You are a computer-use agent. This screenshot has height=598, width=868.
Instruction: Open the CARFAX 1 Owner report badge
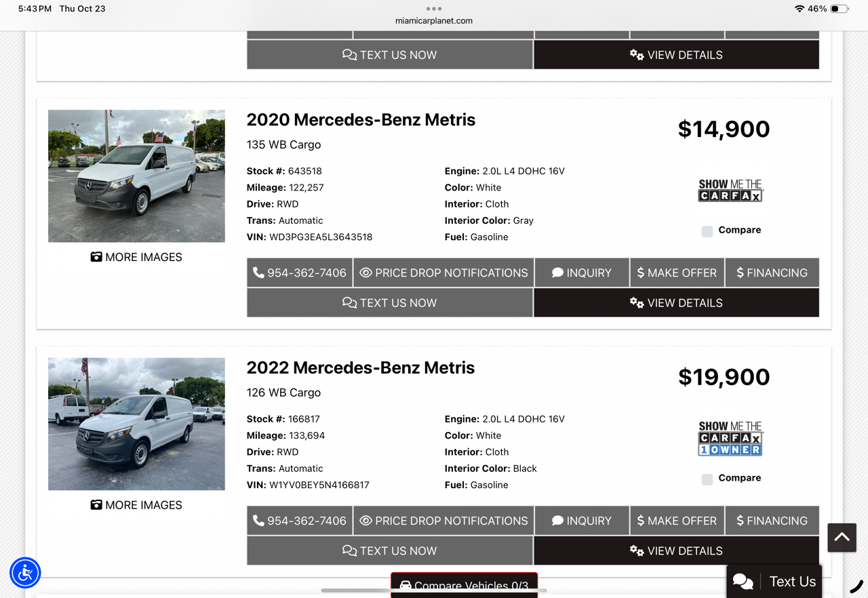[x=730, y=439]
